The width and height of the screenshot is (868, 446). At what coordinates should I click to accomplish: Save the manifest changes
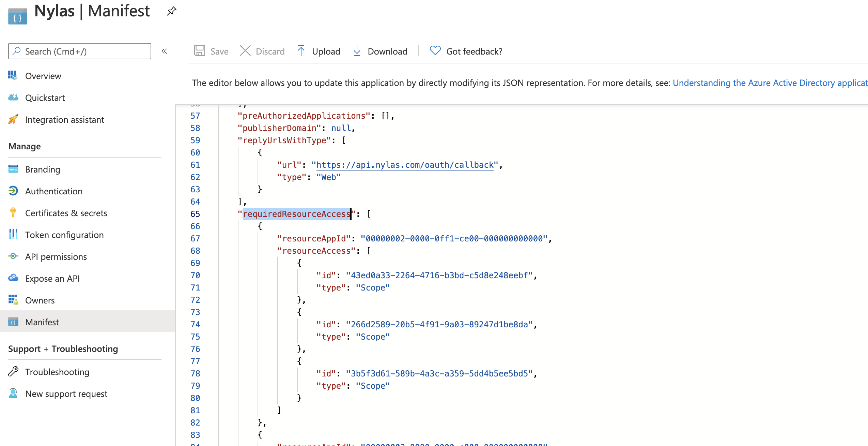pyautogui.click(x=211, y=51)
